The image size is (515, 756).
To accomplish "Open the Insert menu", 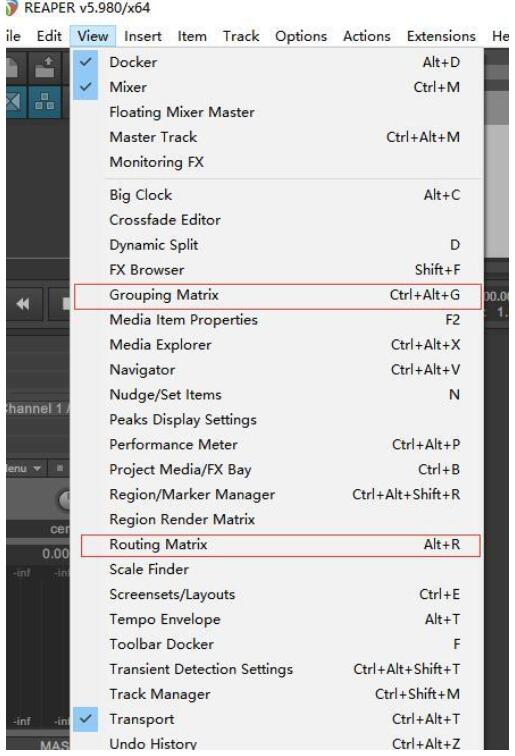I will pyautogui.click(x=143, y=36).
